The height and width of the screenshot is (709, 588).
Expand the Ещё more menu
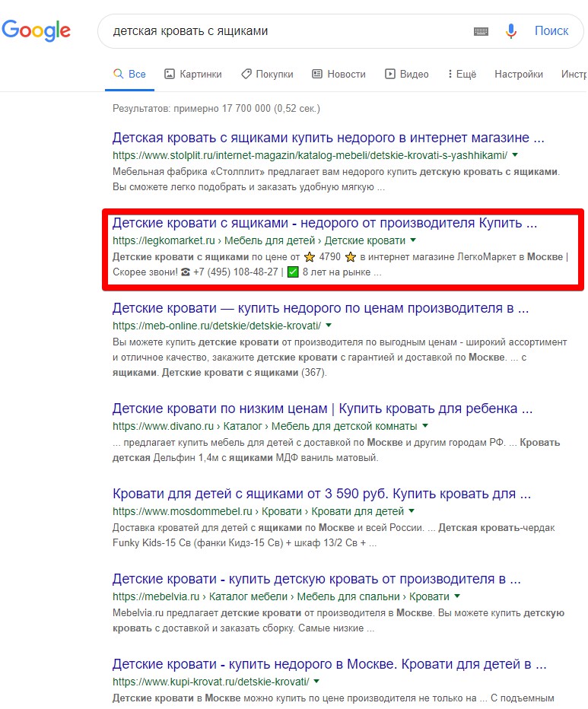(x=462, y=74)
